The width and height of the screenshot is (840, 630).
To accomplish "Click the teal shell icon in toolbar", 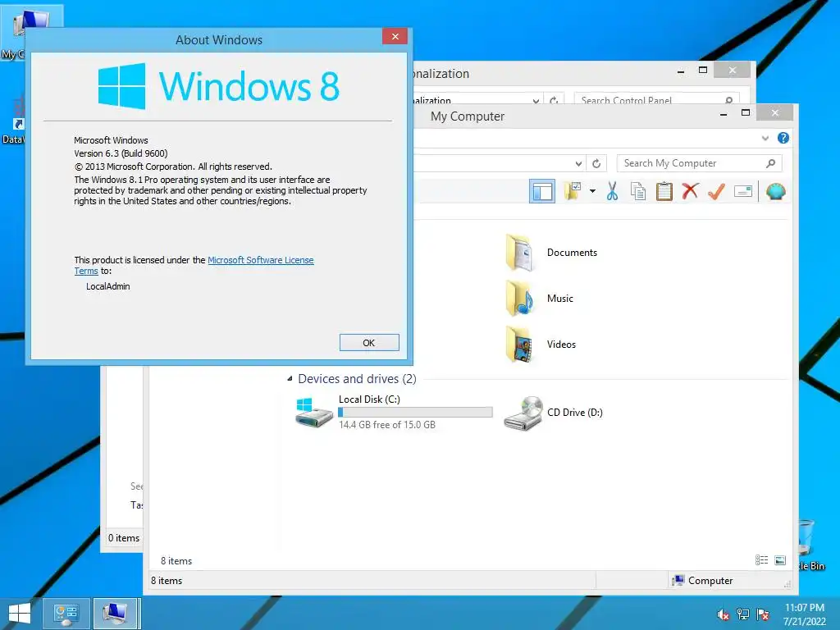I will (x=776, y=191).
